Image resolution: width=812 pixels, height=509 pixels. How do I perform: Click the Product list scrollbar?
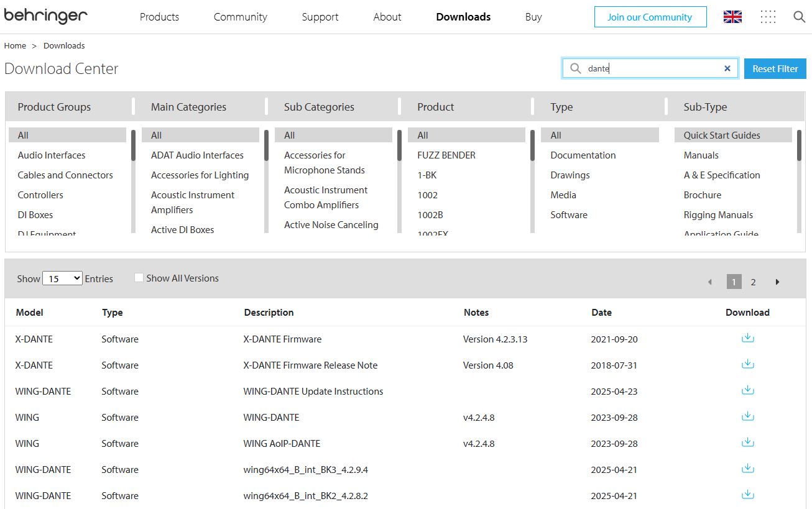[x=532, y=145]
